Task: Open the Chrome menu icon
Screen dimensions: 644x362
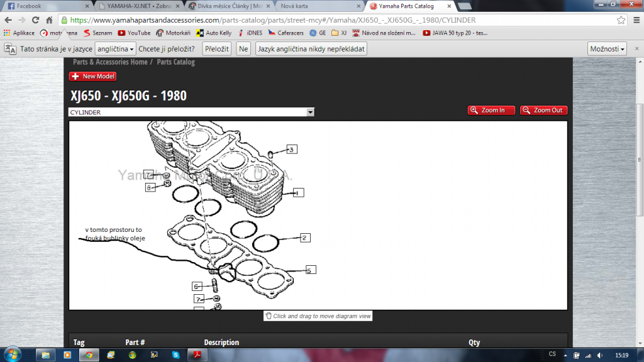Action: (x=635, y=20)
